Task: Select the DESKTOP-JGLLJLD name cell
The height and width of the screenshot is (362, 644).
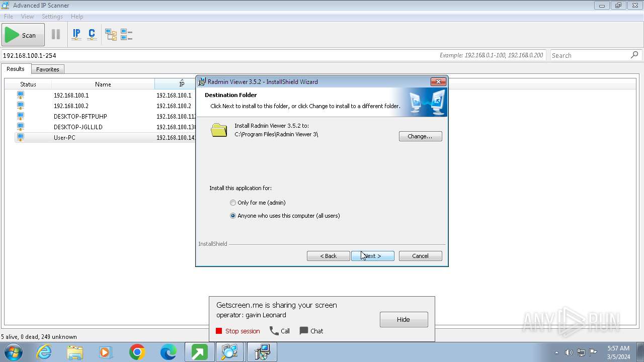Action: (78, 127)
